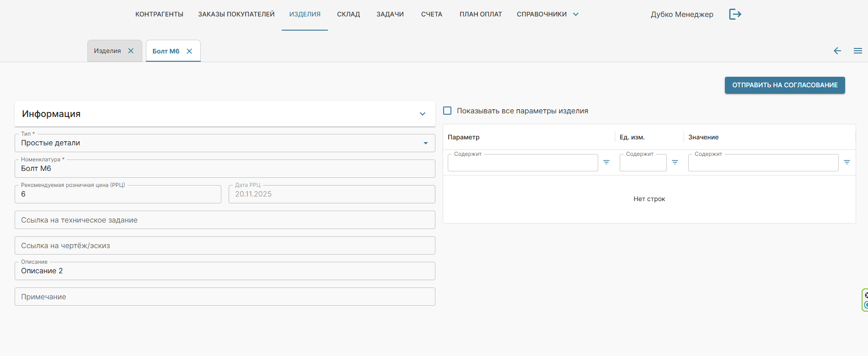This screenshot has width=868, height=356.
Task: Go to the Склад menu item
Action: (x=348, y=14)
